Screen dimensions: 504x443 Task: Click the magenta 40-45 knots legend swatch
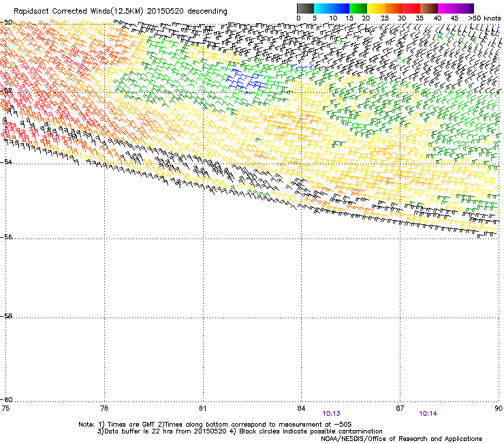click(x=447, y=8)
